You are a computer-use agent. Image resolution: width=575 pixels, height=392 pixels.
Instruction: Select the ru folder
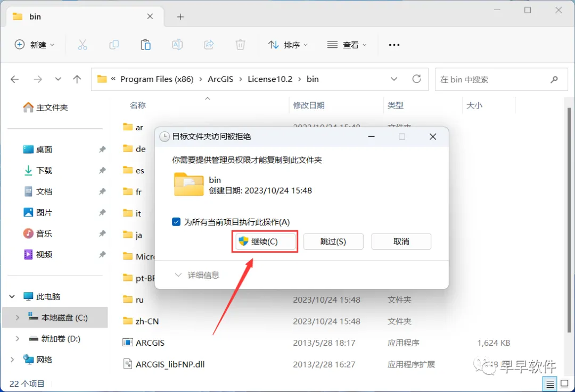click(x=134, y=299)
